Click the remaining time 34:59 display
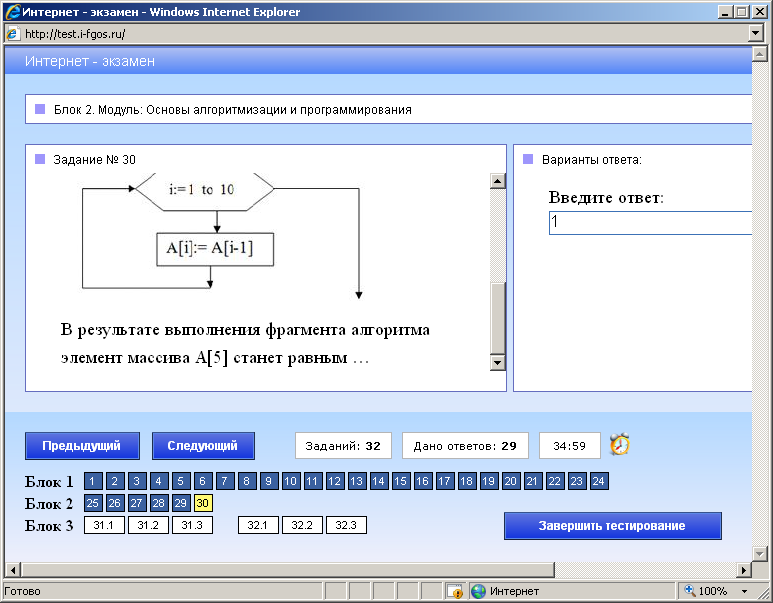Viewport: 773px width, 603px height. click(570, 446)
